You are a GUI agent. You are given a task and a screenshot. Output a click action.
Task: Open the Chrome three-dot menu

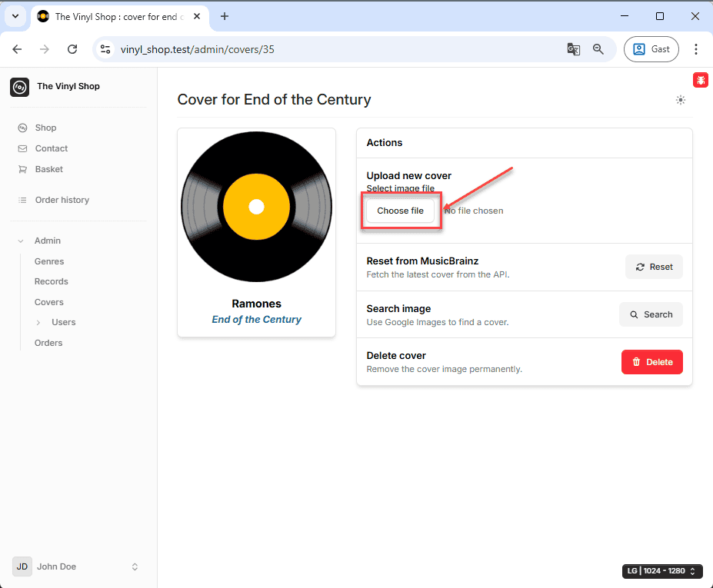tap(696, 49)
